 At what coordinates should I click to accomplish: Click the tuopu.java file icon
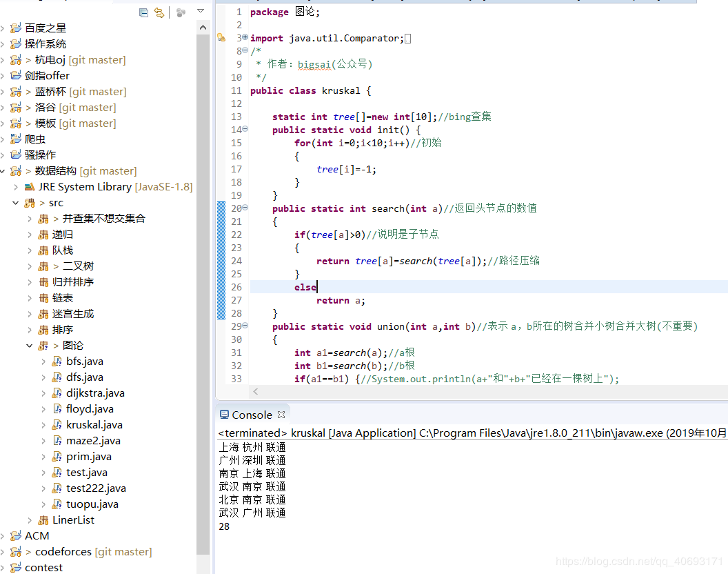(x=57, y=504)
